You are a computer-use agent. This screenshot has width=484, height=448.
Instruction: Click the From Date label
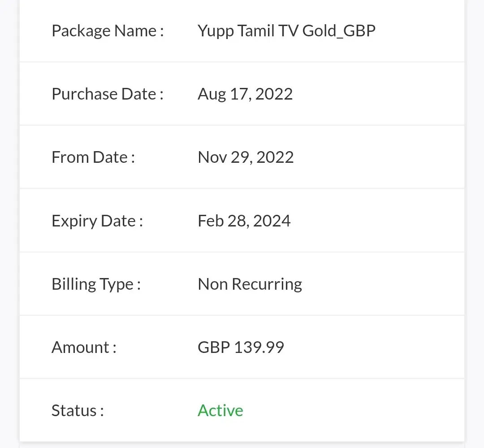tap(93, 157)
